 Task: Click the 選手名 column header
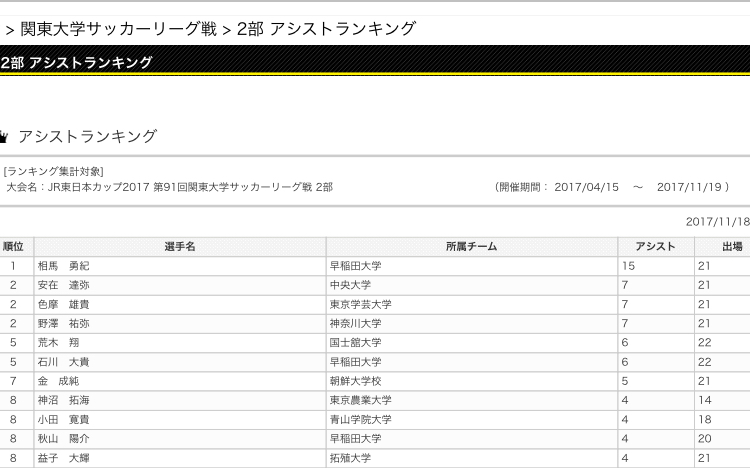pyautogui.click(x=180, y=247)
